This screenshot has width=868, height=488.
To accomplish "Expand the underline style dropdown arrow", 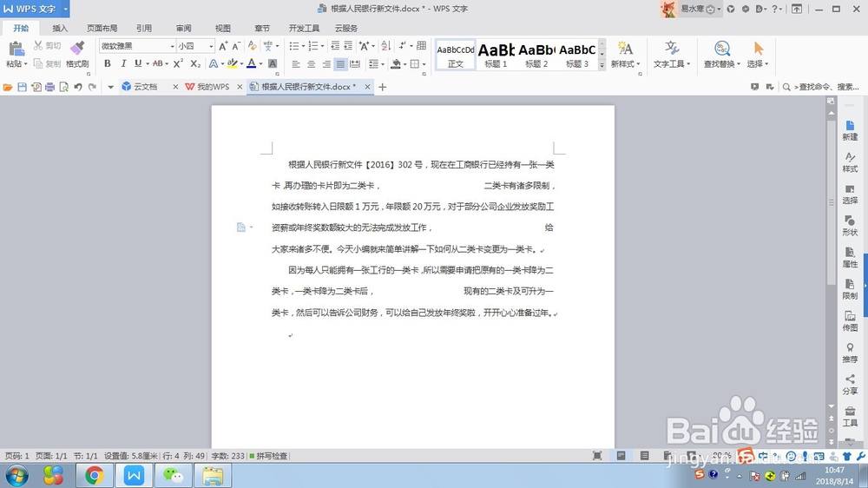I will pos(148,63).
